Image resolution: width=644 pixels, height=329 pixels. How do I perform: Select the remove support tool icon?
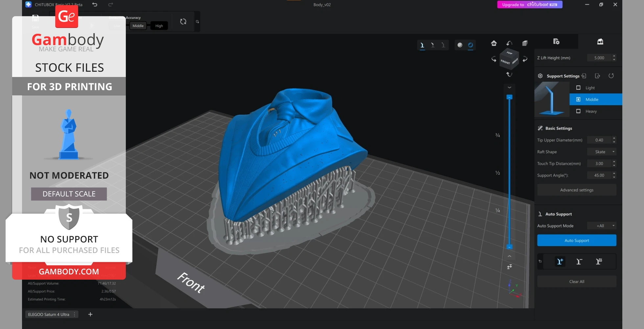point(579,262)
